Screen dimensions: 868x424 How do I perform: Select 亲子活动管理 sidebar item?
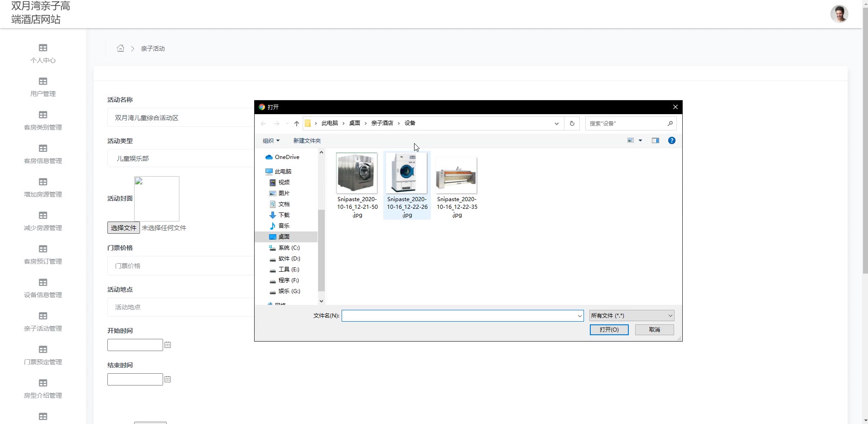coord(43,322)
